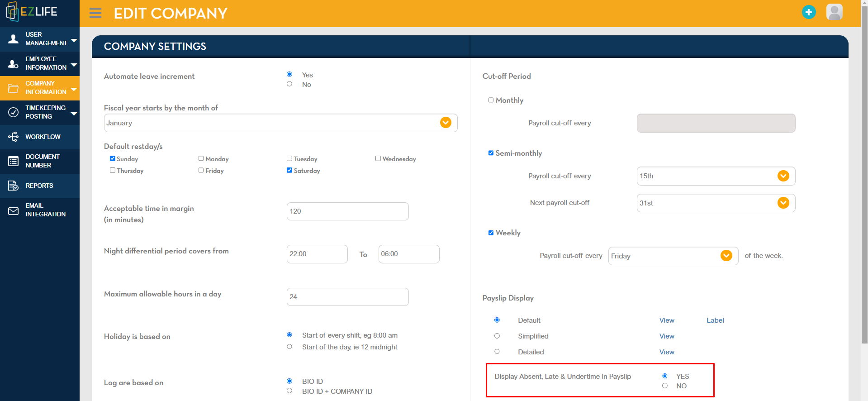Click the EZLIFE logo
Image resolution: width=868 pixels, height=401 pixels.
coord(32,12)
